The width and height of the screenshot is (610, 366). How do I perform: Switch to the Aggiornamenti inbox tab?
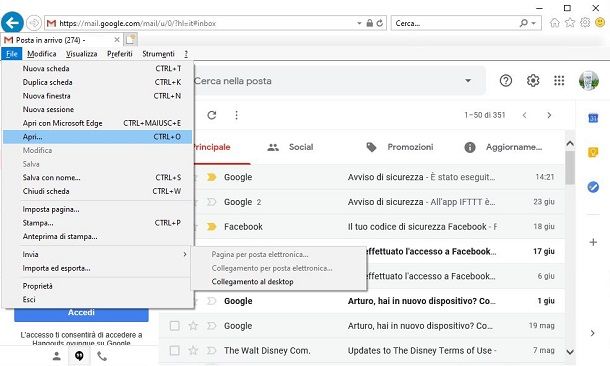tap(503, 147)
